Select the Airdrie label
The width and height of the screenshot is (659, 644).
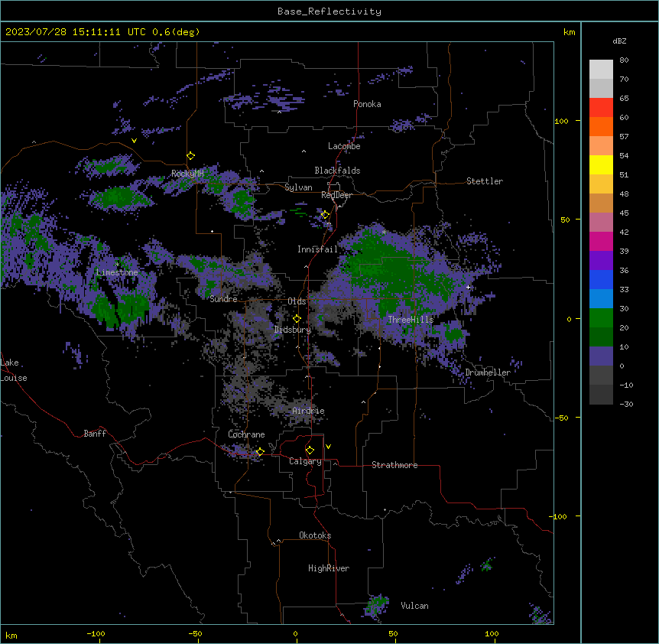pos(309,411)
